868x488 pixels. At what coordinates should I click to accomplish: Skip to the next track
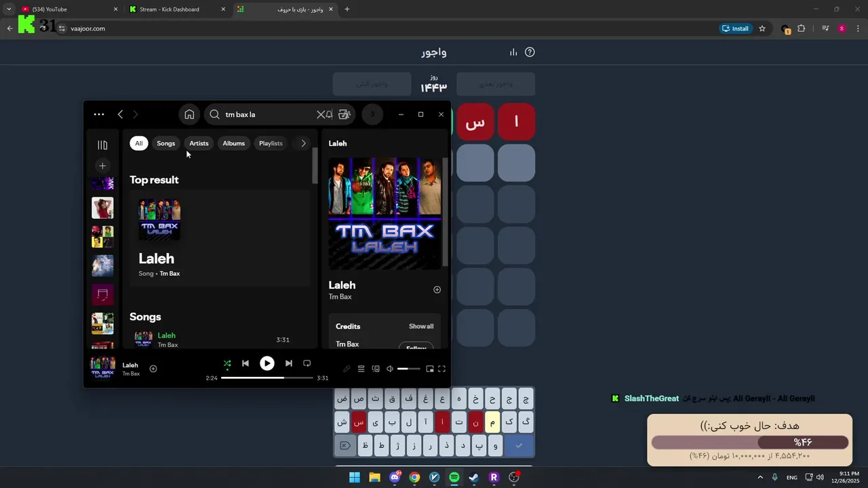(289, 363)
